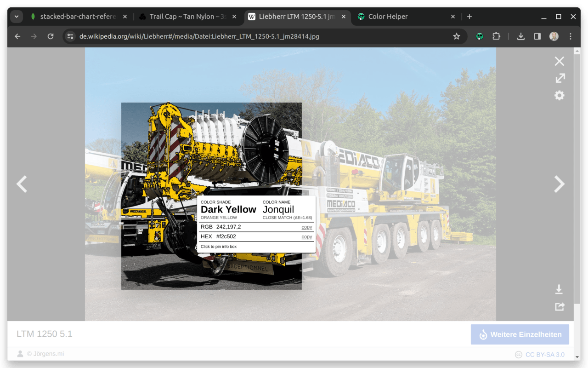
Task: Reload the current page
Action: (51, 36)
